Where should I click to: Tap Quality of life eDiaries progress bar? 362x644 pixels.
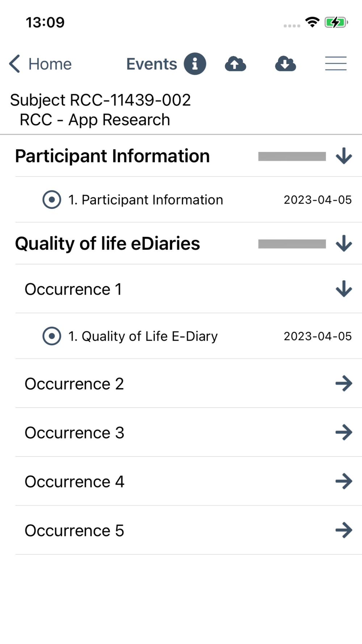point(292,244)
